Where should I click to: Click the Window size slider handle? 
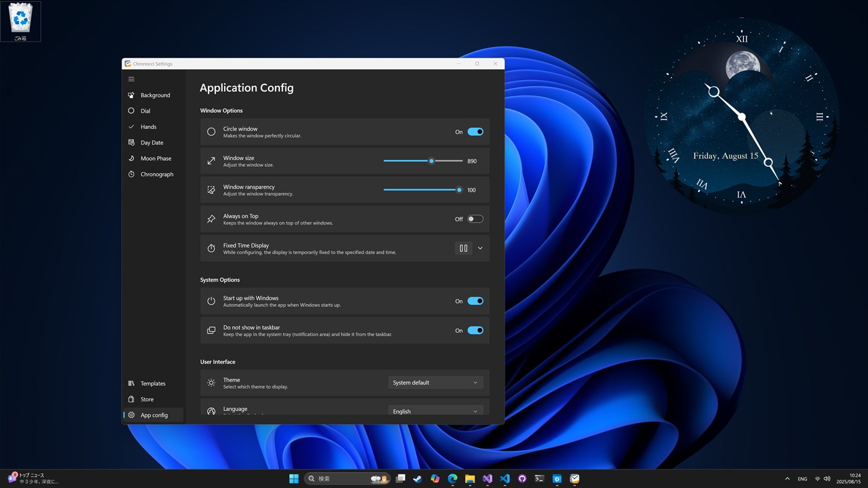coord(431,161)
